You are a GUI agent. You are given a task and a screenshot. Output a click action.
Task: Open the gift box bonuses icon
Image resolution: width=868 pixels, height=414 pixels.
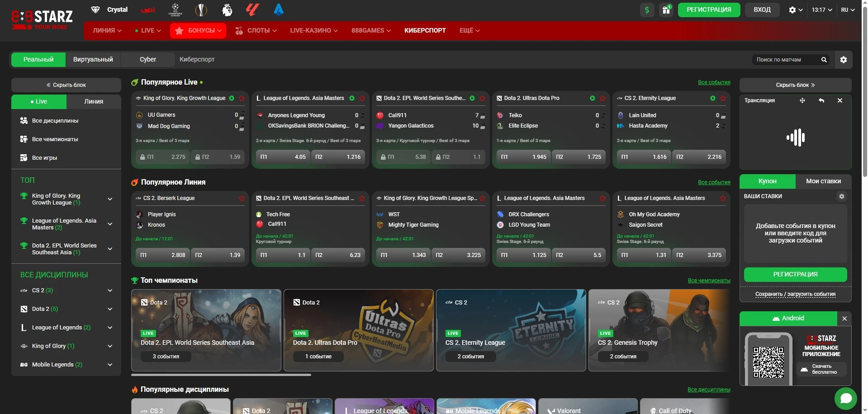coord(666,10)
